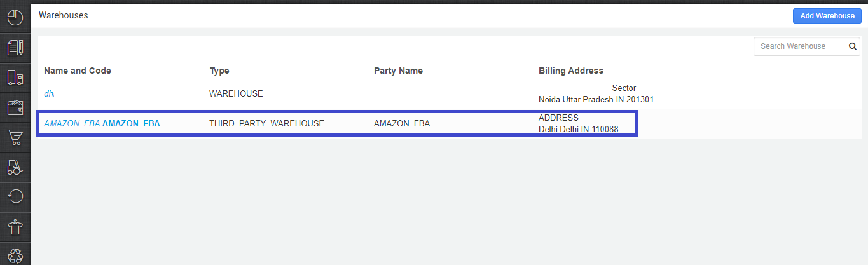Viewport: 868px width, 265px height.
Task: Open the circular returns arrow sidebar icon
Action: pyautogui.click(x=15, y=196)
